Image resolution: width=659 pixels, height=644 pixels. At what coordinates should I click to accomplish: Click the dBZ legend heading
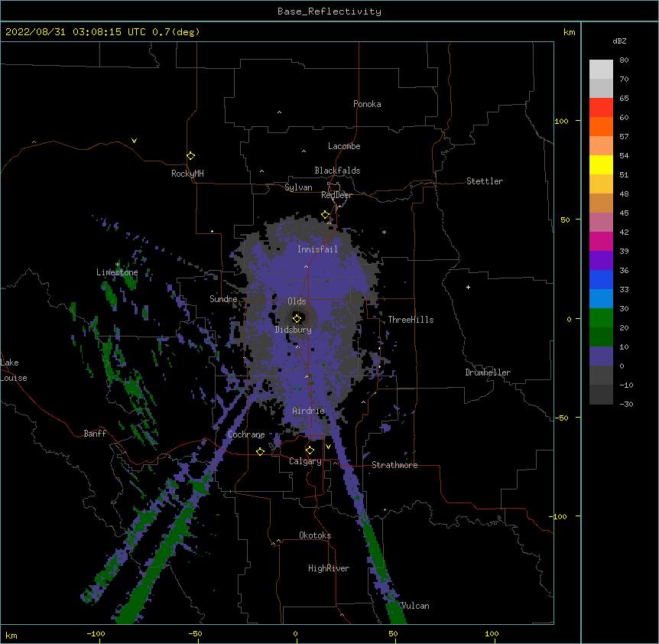point(619,41)
